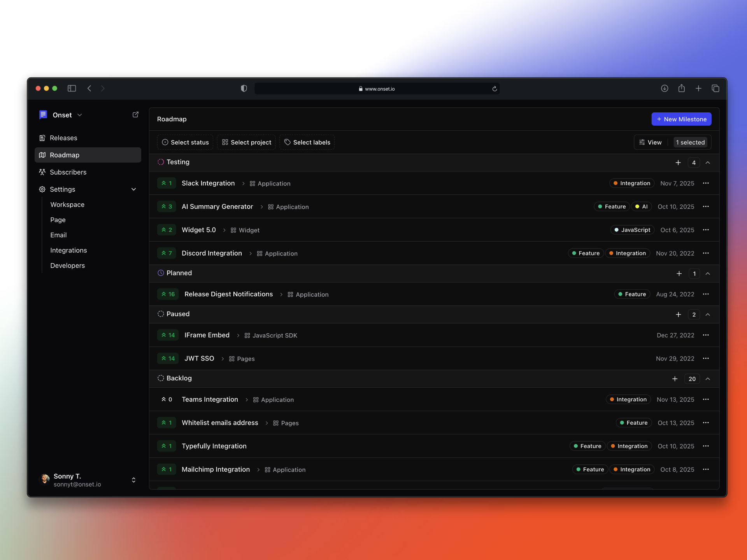Click the Settings gear icon in the sidebar
The height and width of the screenshot is (560, 747).
[42, 189]
